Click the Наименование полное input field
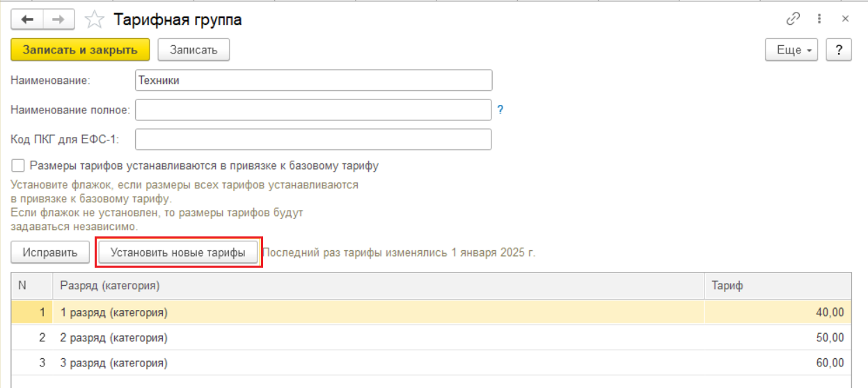Image resolution: width=868 pixels, height=388 pixels. (313, 110)
